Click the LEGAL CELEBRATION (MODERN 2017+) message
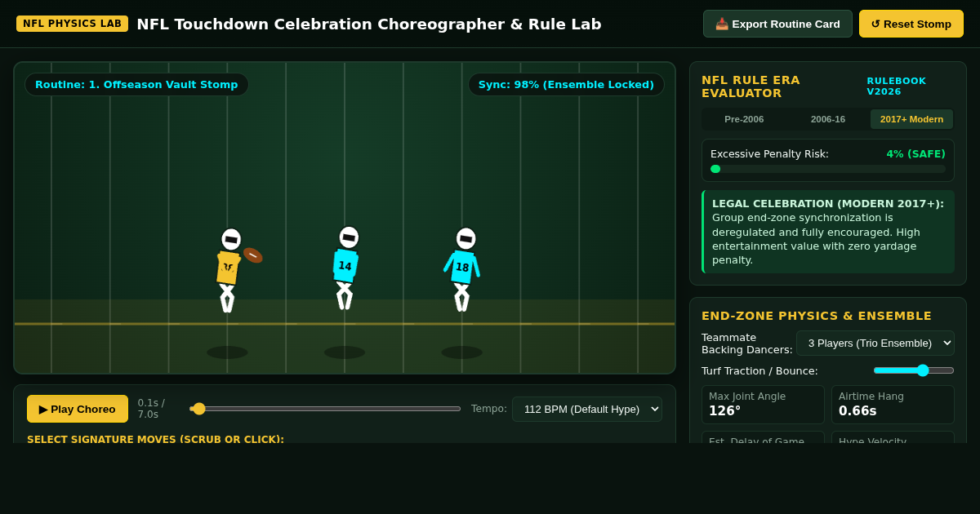Viewport: 980px width, 514px height. click(x=828, y=232)
